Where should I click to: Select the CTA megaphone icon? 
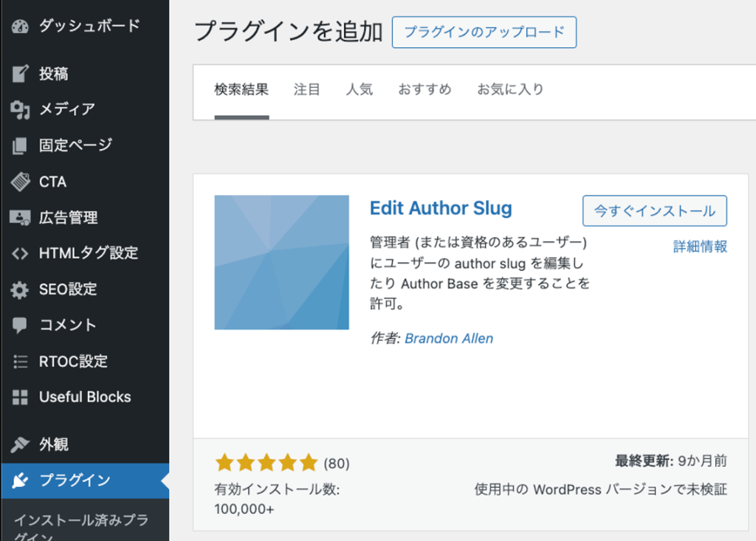click(18, 182)
